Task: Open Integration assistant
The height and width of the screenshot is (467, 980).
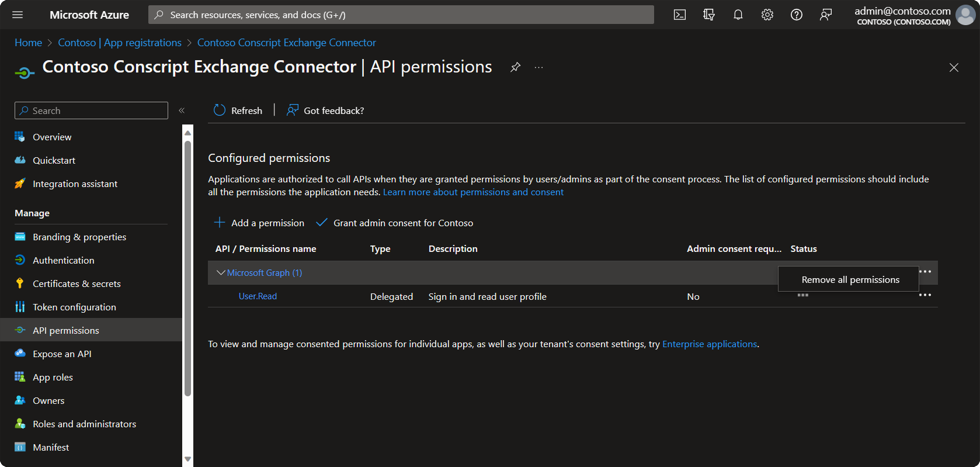Action: [x=75, y=184]
